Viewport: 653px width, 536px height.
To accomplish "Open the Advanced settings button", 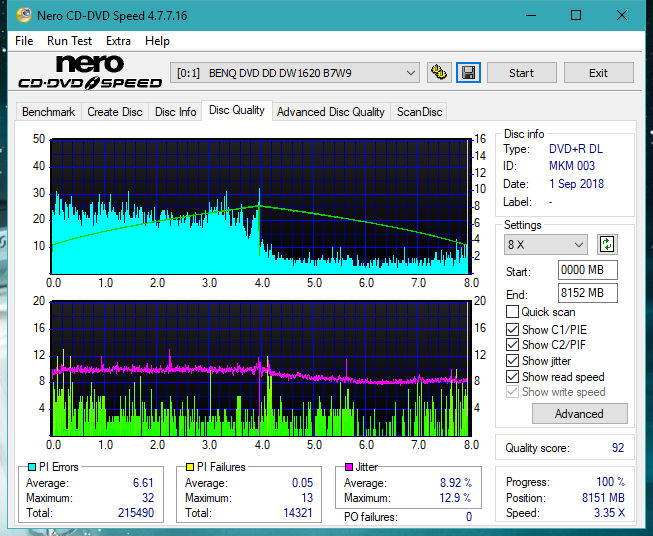I will tap(579, 414).
